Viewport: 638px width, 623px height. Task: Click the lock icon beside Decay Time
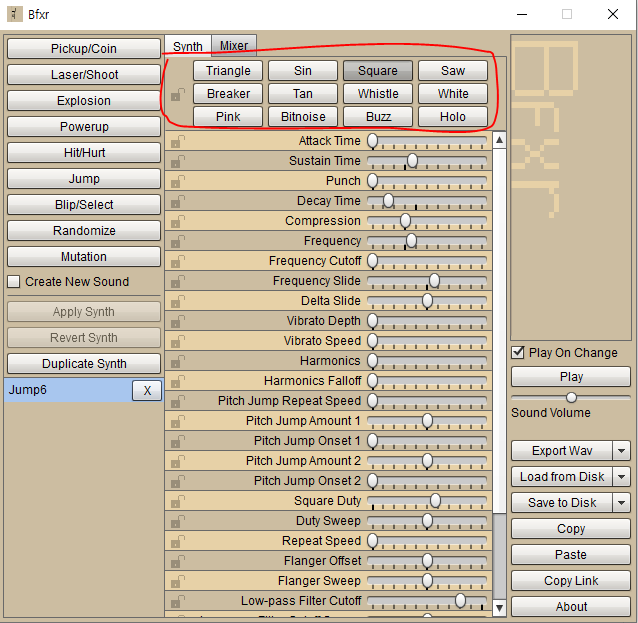177,201
